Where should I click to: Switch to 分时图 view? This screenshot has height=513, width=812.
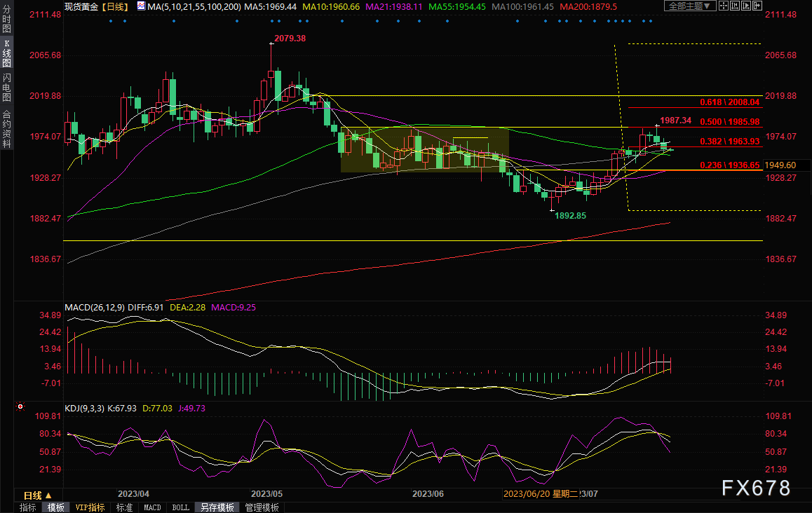pos(7,19)
